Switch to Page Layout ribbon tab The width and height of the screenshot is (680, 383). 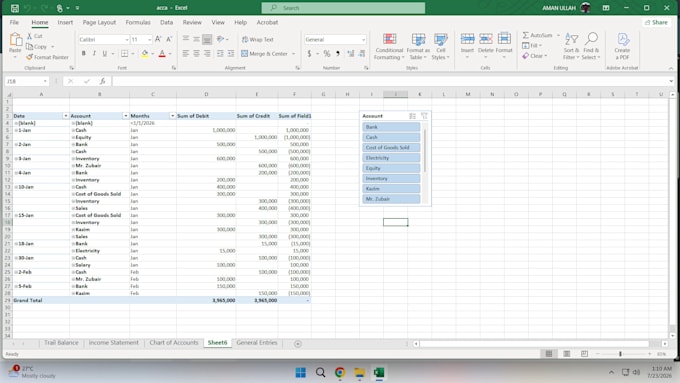coord(99,22)
